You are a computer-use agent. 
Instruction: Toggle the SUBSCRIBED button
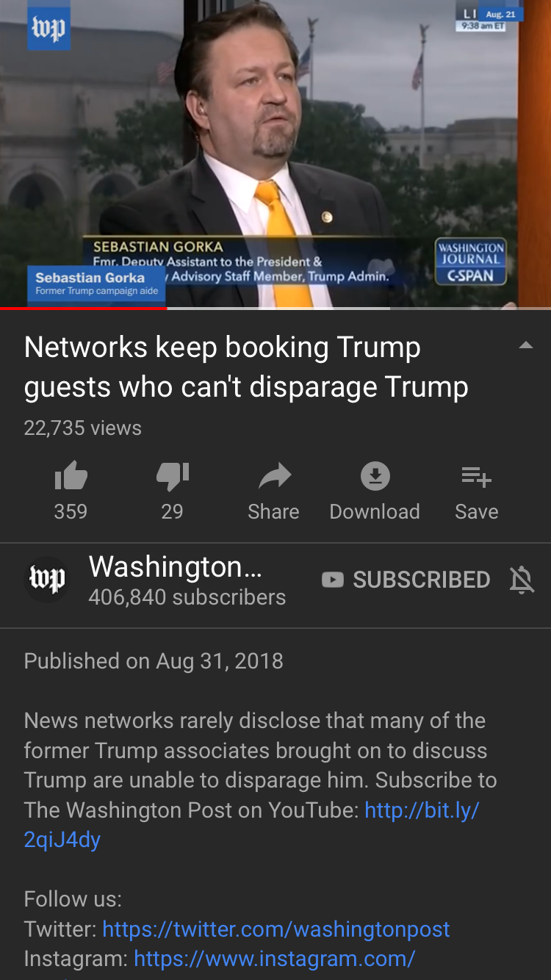point(406,580)
